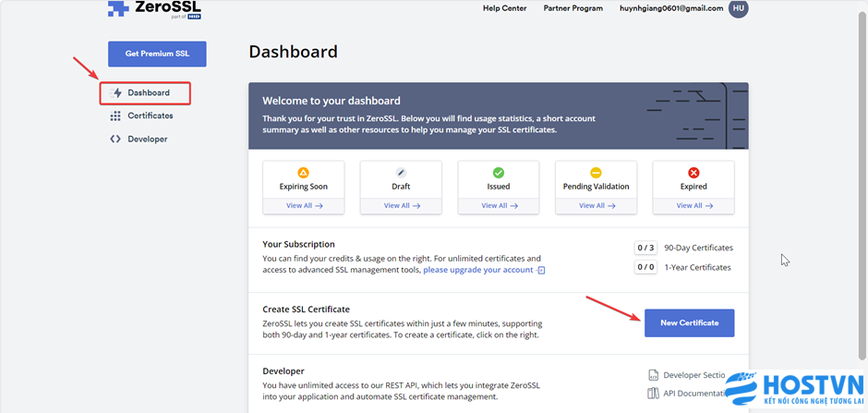Click the Your Subscription heading
The image size is (868, 413).
coord(299,244)
